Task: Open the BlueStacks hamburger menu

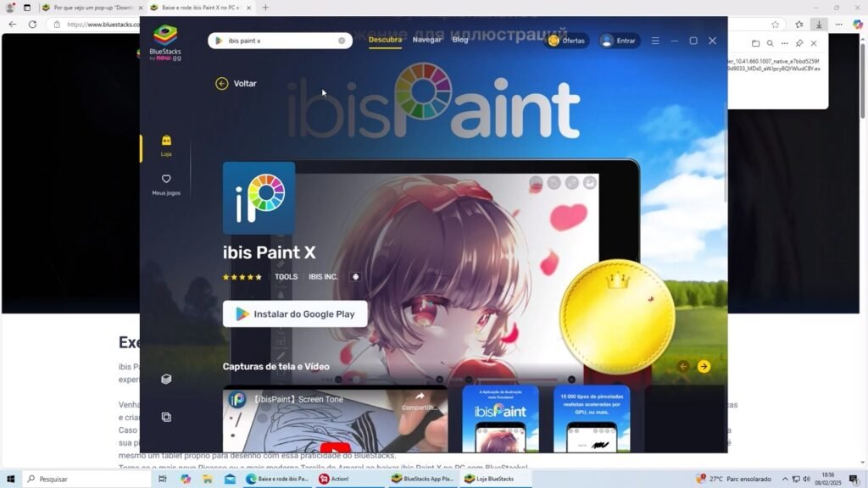Action: 655,41
